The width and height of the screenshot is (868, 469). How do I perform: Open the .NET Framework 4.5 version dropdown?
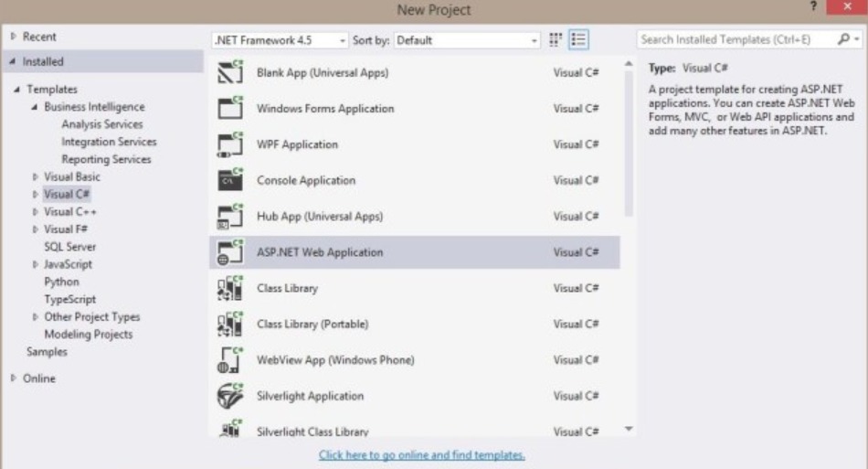coord(280,40)
